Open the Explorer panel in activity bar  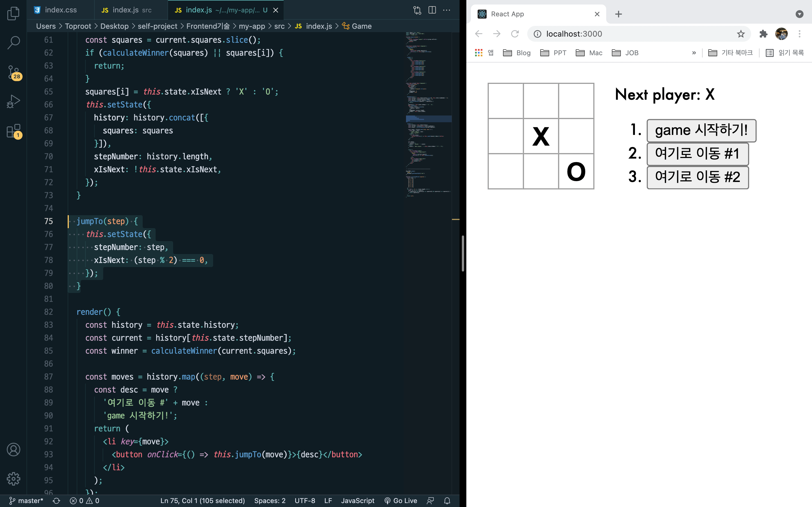(x=14, y=14)
